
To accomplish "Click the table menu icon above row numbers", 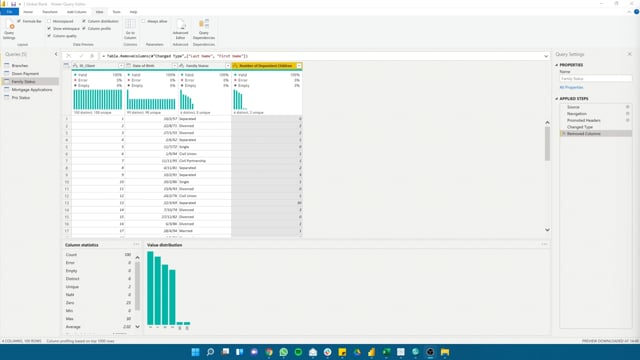I will pos(67,65).
